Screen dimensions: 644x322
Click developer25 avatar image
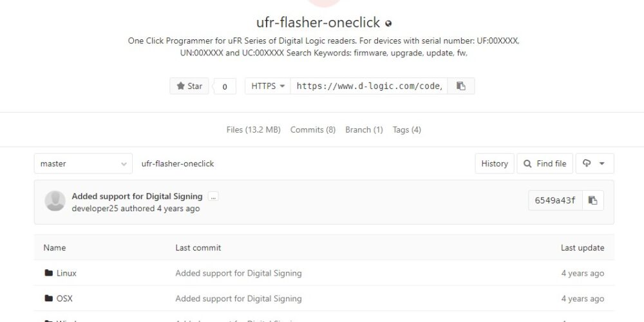55,201
